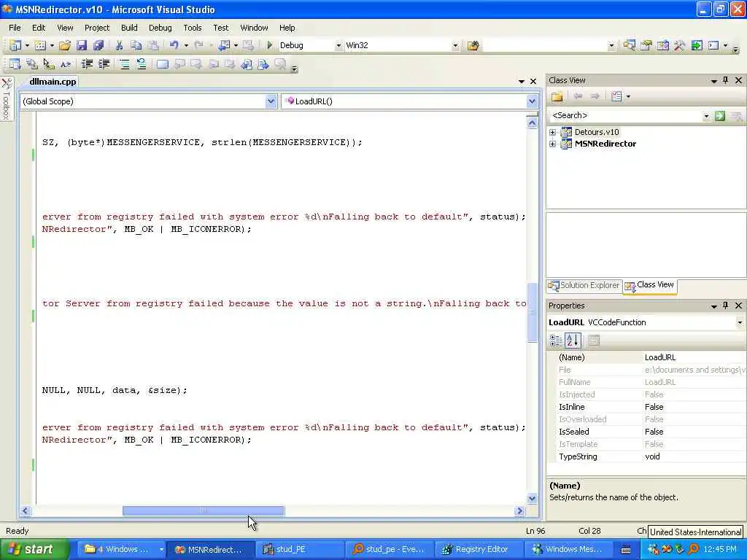The image size is (747, 560).
Task: Click the Comment Out Selected Lines icon
Action: [125, 64]
